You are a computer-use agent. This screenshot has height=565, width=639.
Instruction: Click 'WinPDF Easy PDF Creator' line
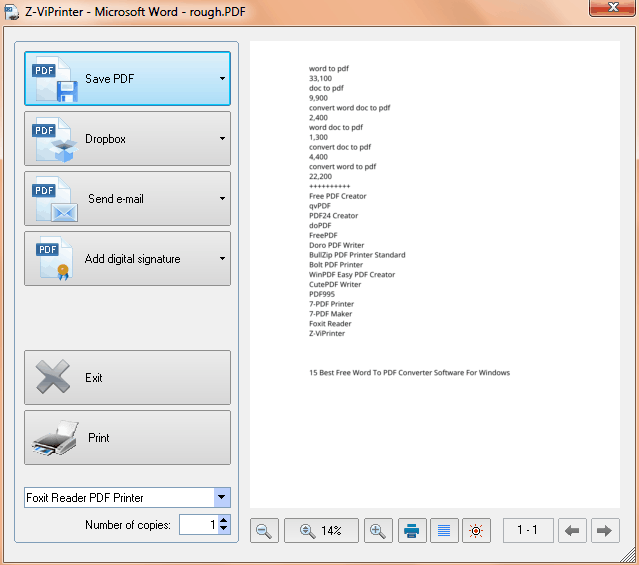click(x=352, y=274)
